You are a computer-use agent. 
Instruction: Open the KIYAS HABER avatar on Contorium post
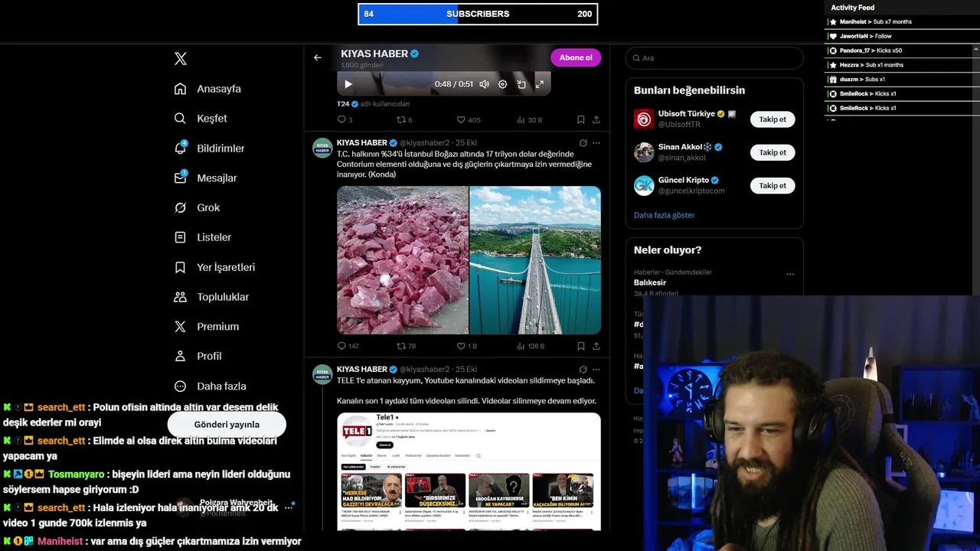pos(322,148)
